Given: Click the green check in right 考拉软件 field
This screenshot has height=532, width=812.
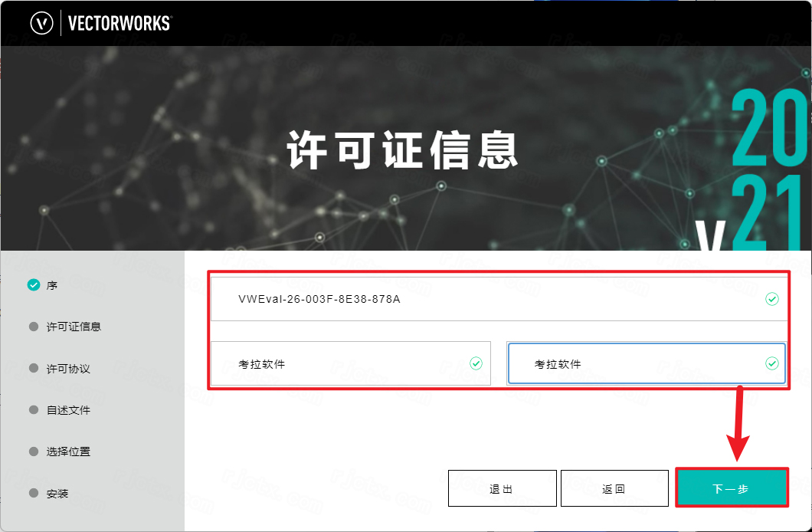Looking at the screenshot, I should coord(771,363).
